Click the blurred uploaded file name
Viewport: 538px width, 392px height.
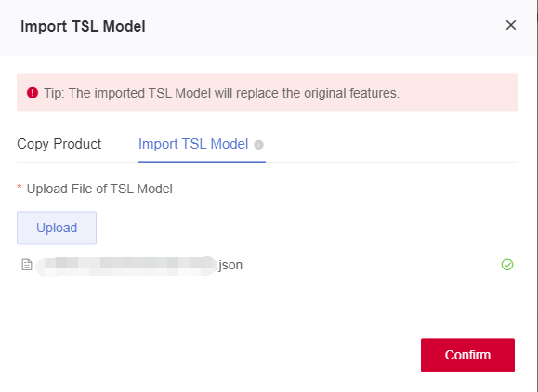(126, 266)
